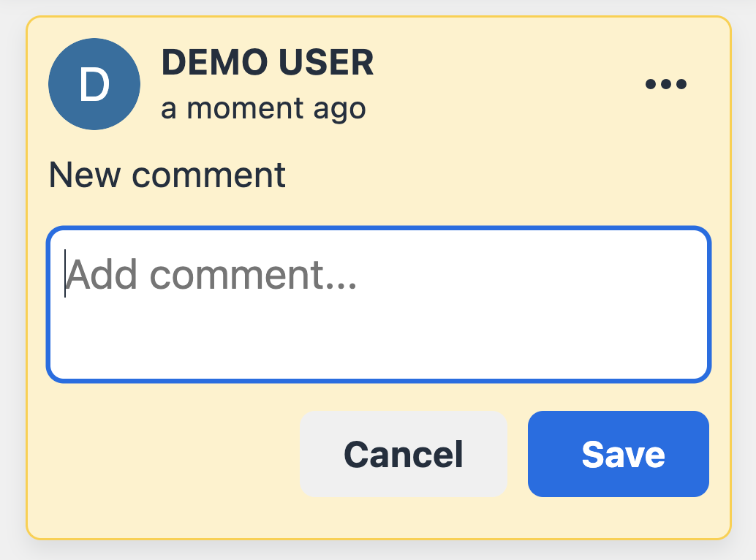The image size is (756, 560).
Task: Click the "a moment ago" timestamp
Action: coord(263,108)
